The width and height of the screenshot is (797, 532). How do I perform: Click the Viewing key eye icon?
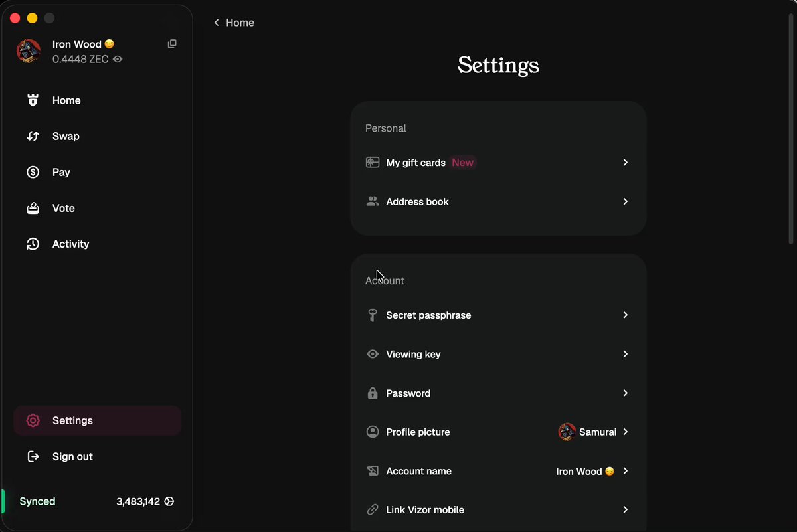[x=373, y=354]
